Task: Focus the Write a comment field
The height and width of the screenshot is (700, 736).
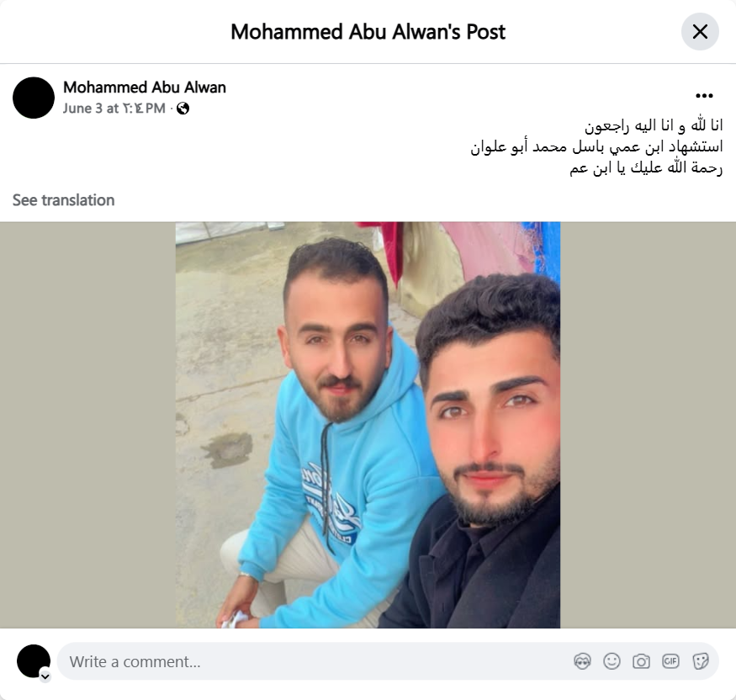Action: [x=319, y=661]
